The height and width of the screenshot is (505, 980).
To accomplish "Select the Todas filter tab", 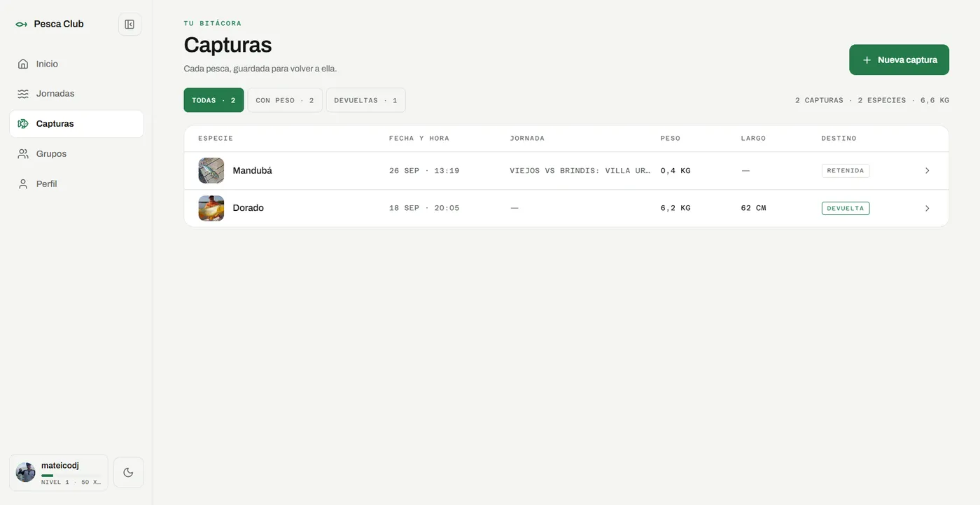I will coord(213,100).
